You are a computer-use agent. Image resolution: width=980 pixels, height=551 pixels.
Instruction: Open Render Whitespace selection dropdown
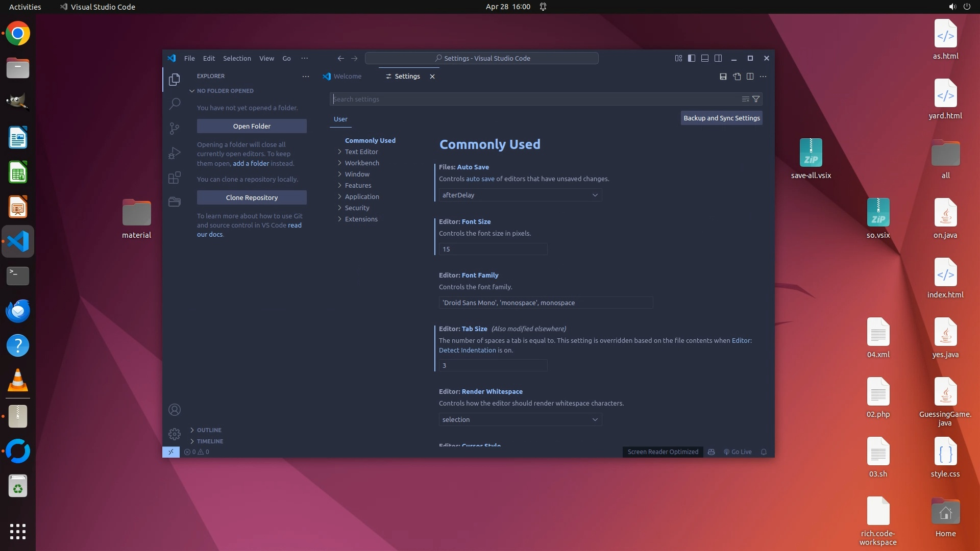point(520,419)
